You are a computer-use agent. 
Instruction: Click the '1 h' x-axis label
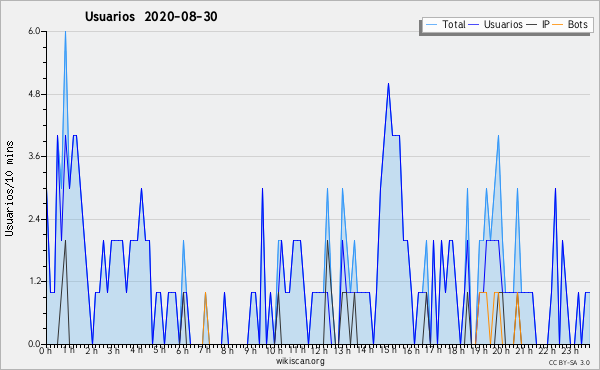click(x=69, y=350)
